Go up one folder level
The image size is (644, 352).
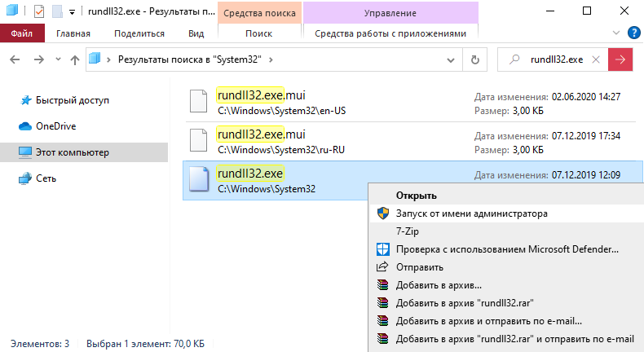point(75,60)
